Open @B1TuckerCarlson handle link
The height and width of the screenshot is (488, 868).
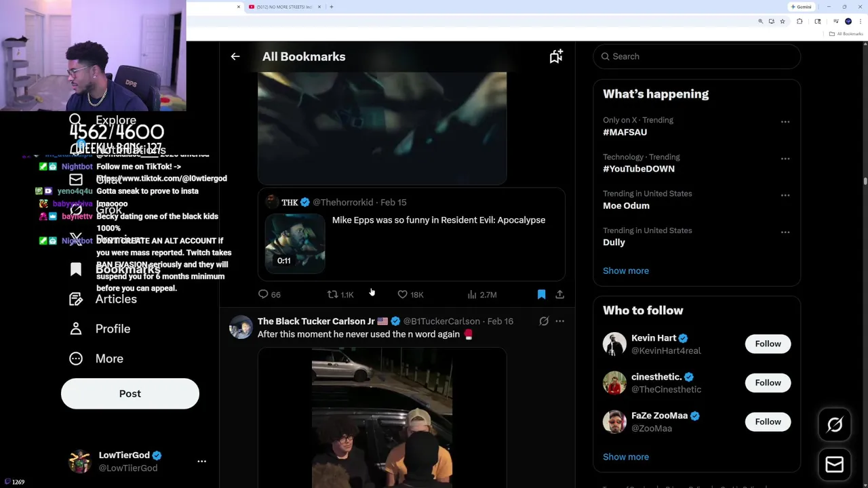tap(441, 321)
